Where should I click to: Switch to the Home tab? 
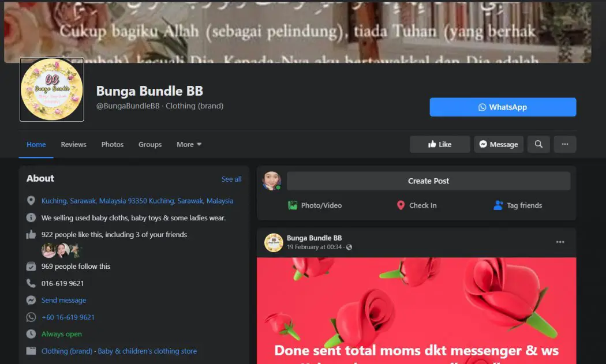pyautogui.click(x=36, y=145)
